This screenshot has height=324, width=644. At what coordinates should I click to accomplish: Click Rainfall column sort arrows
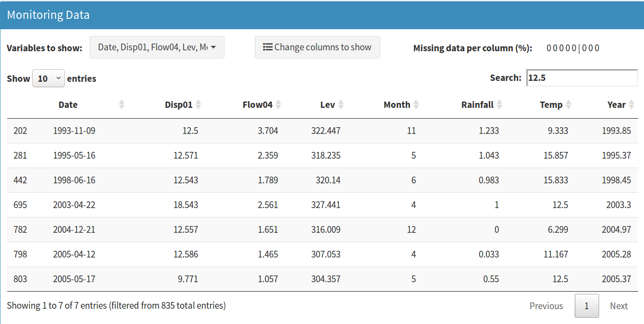499,105
